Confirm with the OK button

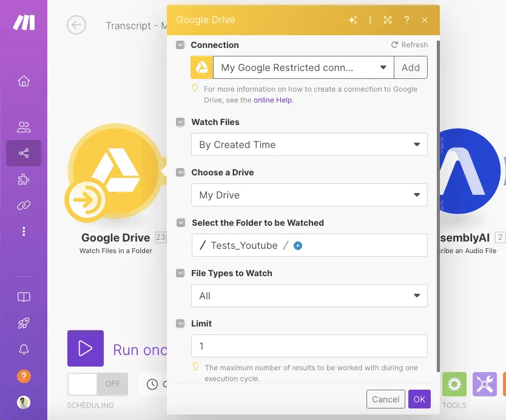pos(419,399)
